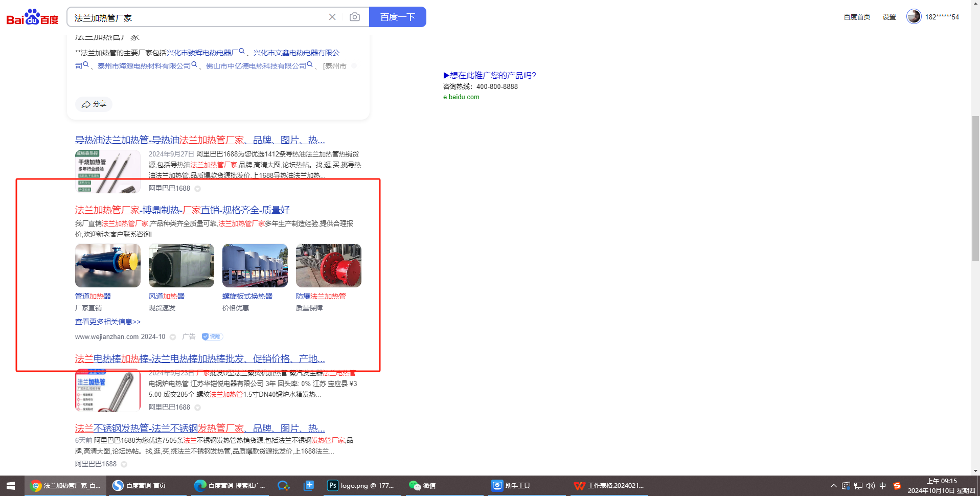Open the 导热油法兰加热管 result title

tap(200, 140)
